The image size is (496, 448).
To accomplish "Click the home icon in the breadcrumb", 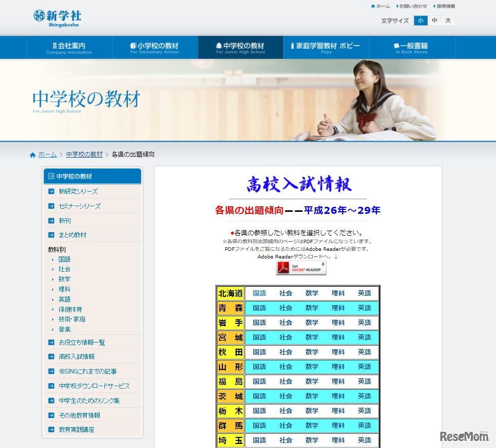I will pyautogui.click(x=32, y=155).
